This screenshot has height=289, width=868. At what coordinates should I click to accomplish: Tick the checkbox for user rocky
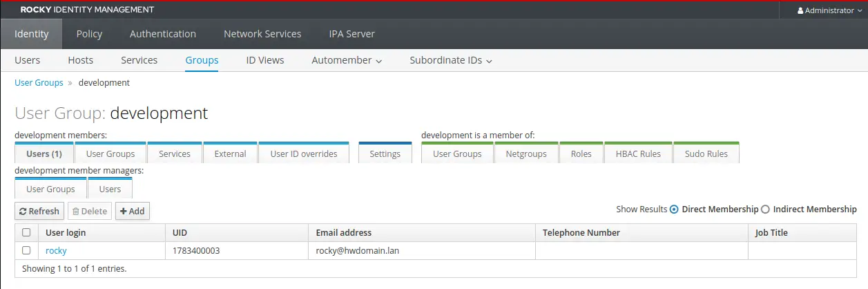26,250
